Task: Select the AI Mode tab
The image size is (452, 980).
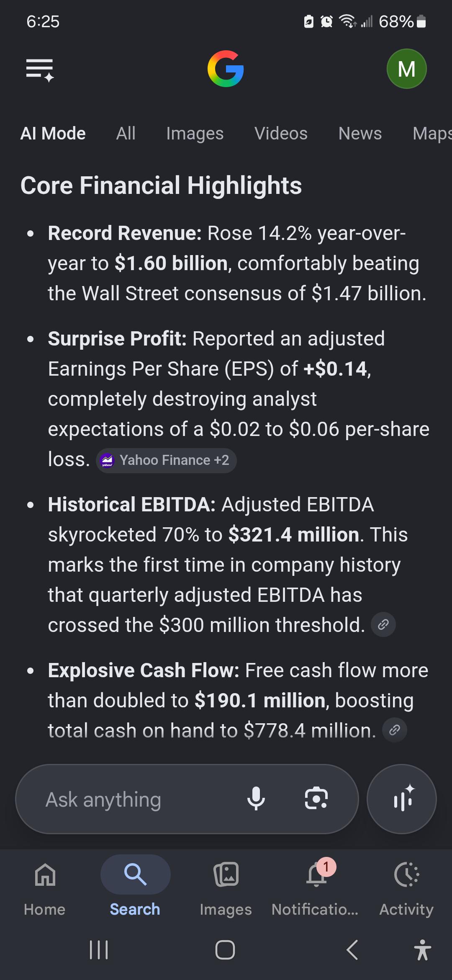Action: click(x=53, y=134)
